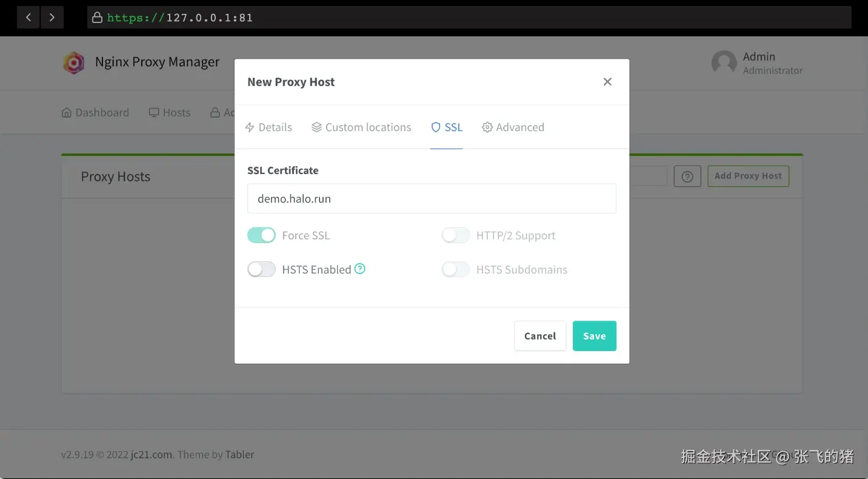
Task: Click the Nginx Proxy Manager logo icon
Action: [x=74, y=62]
